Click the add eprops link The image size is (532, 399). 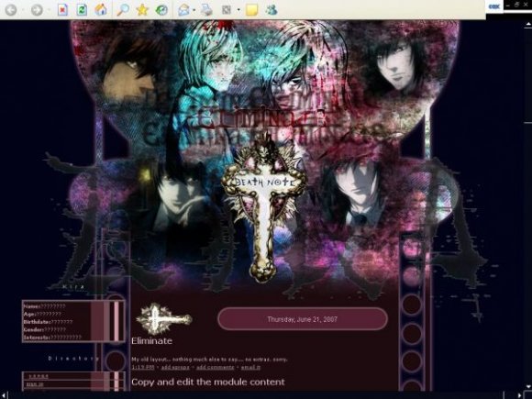175,367
